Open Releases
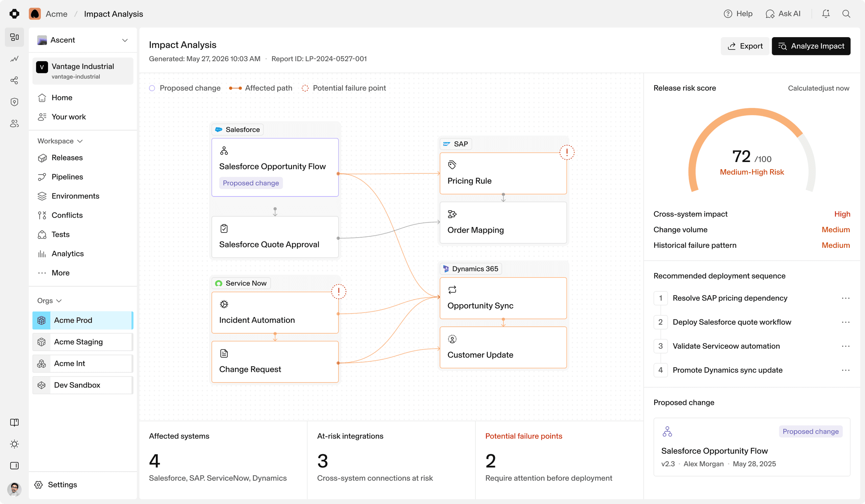The height and width of the screenshot is (504, 865). 83,158
